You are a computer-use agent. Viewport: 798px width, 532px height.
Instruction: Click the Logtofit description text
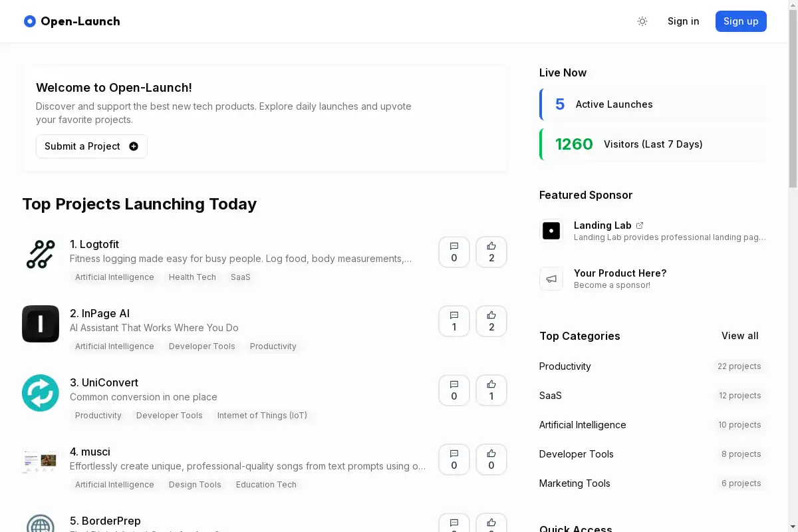point(241,259)
